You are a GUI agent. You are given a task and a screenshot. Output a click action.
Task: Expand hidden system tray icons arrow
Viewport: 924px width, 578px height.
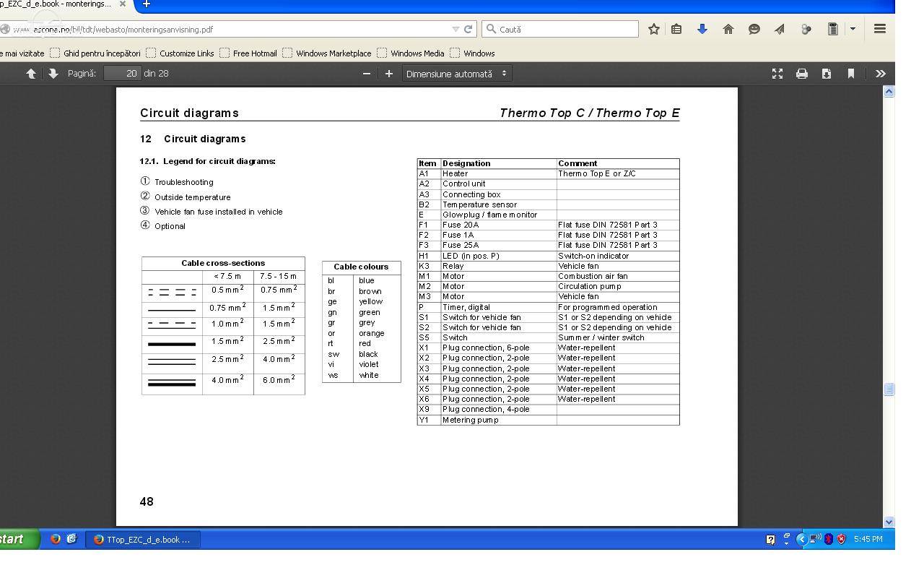[801, 539]
